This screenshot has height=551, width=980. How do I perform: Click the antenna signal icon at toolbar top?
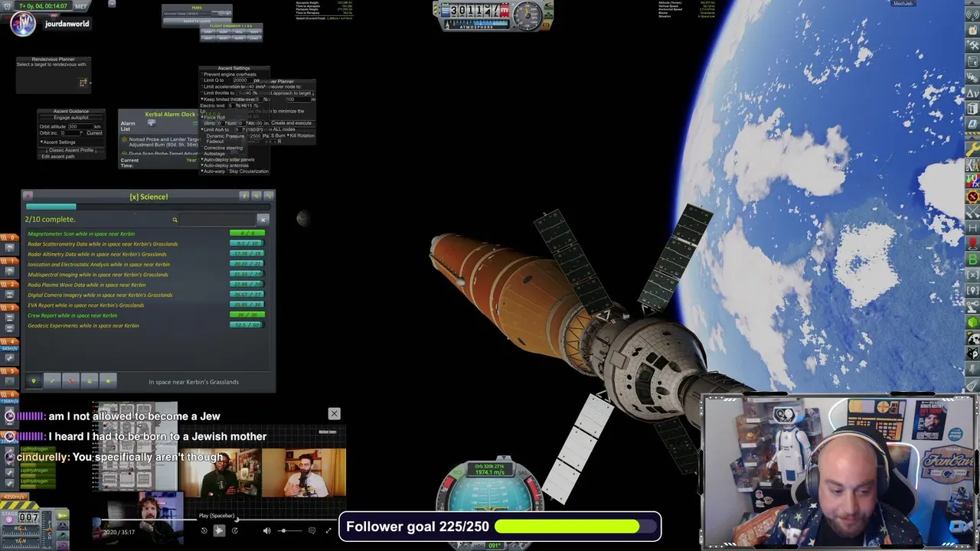click(x=972, y=15)
